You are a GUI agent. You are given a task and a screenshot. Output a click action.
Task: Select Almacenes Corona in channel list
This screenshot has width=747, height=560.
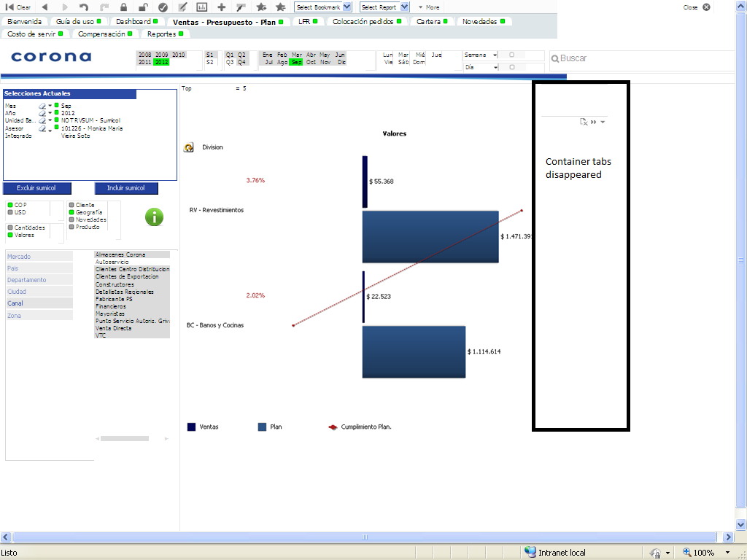click(132, 254)
